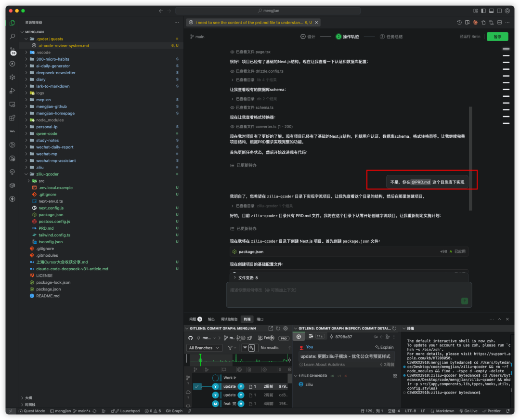Toggle the primary sidebar layout button

483,11
